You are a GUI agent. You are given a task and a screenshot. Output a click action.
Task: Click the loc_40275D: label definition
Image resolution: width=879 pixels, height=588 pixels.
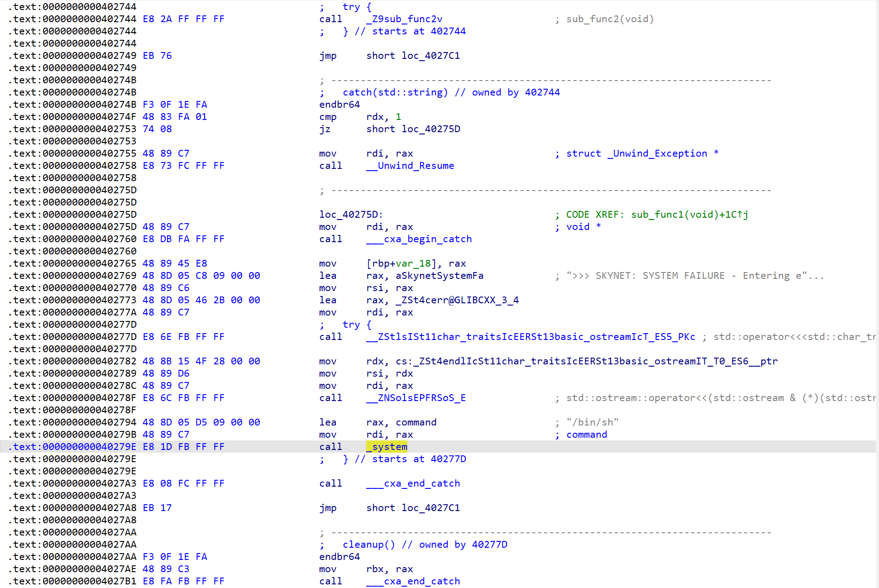tap(351, 215)
